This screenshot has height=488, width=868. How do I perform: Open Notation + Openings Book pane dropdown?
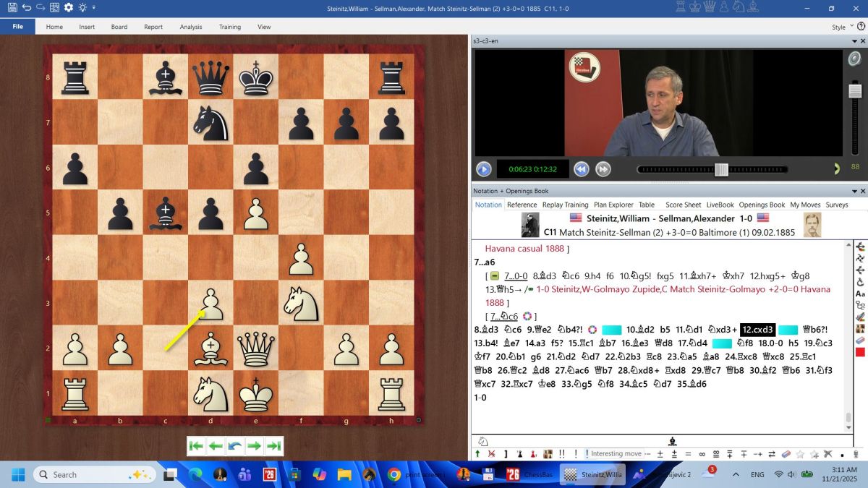pos(854,191)
